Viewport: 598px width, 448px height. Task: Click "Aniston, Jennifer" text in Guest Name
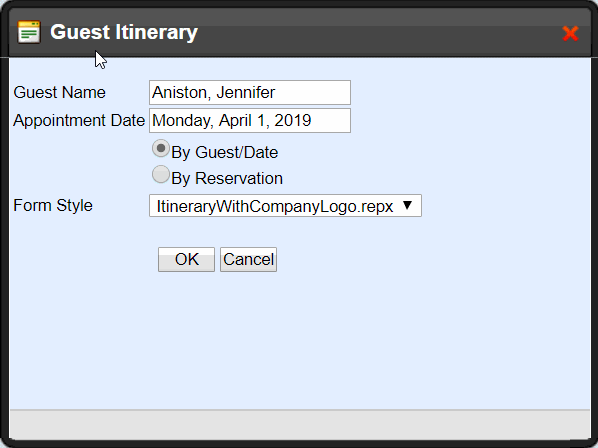click(214, 92)
